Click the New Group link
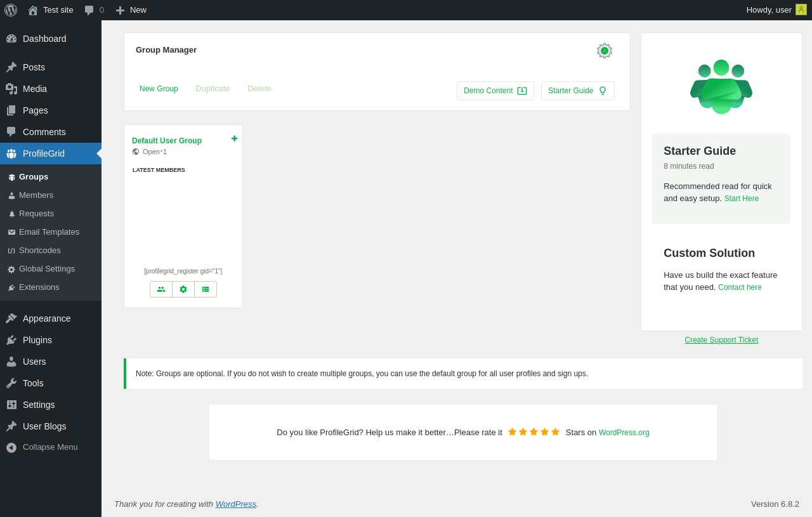Image resolution: width=812 pixels, height=517 pixels. point(159,89)
